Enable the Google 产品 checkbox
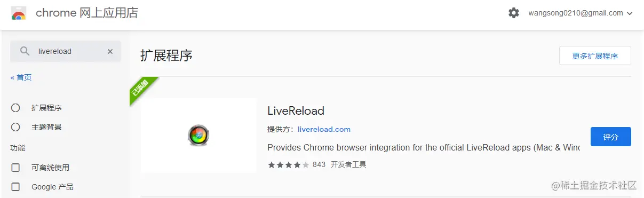 point(15,187)
